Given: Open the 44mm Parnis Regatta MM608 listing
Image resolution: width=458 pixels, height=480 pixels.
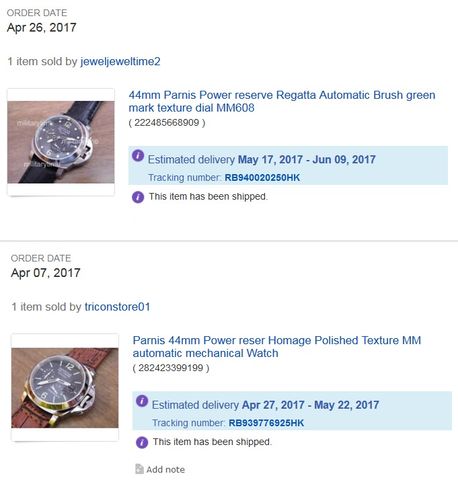Looking at the screenshot, I should 282,101.
